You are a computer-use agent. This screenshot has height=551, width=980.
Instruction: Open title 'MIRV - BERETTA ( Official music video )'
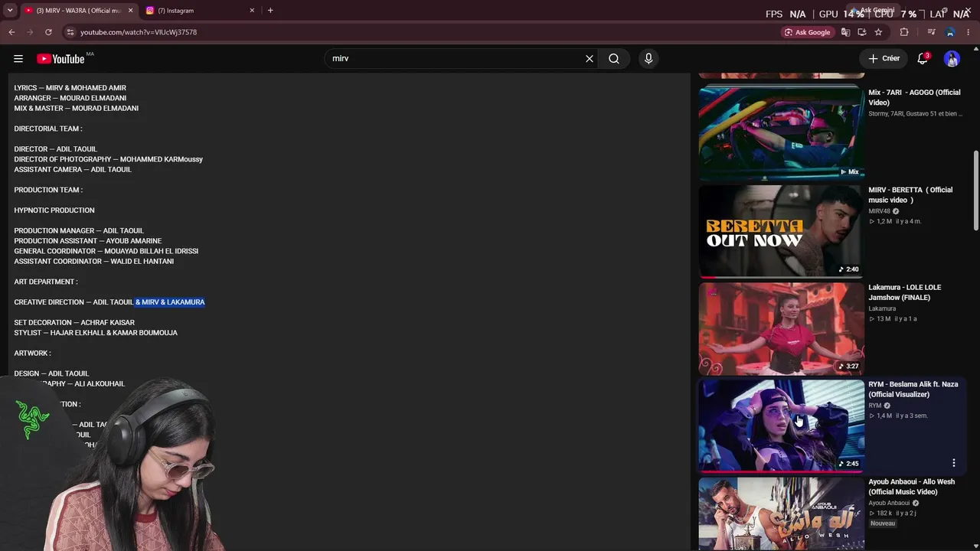click(910, 195)
